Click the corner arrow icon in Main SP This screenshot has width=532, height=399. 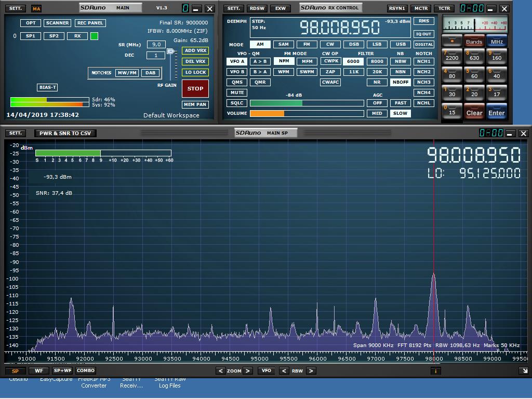pos(524,371)
